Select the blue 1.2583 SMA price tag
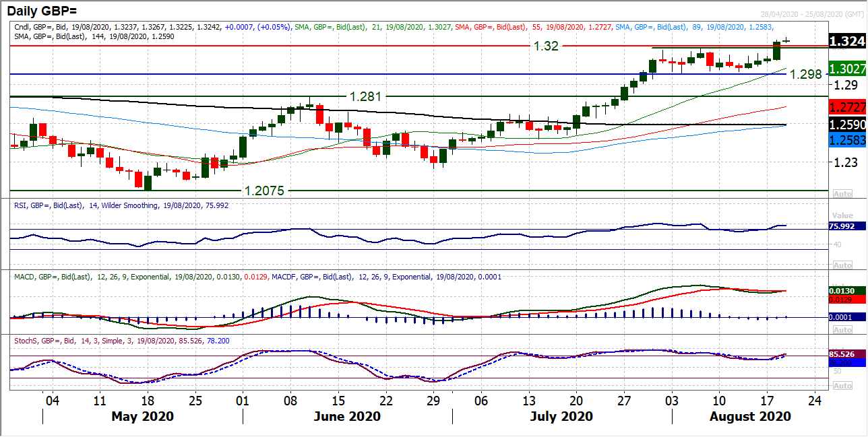The height and width of the screenshot is (437, 868). pos(846,139)
